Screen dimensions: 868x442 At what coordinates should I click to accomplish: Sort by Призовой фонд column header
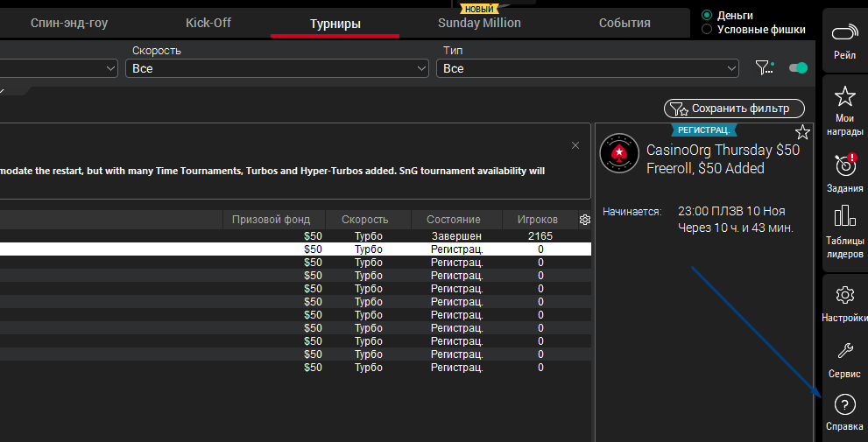pyautogui.click(x=272, y=220)
